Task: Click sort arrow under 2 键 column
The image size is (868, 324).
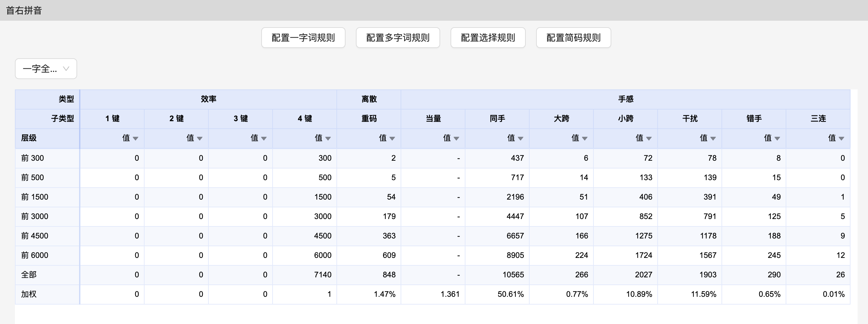Action: pyautogui.click(x=199, y=138)
